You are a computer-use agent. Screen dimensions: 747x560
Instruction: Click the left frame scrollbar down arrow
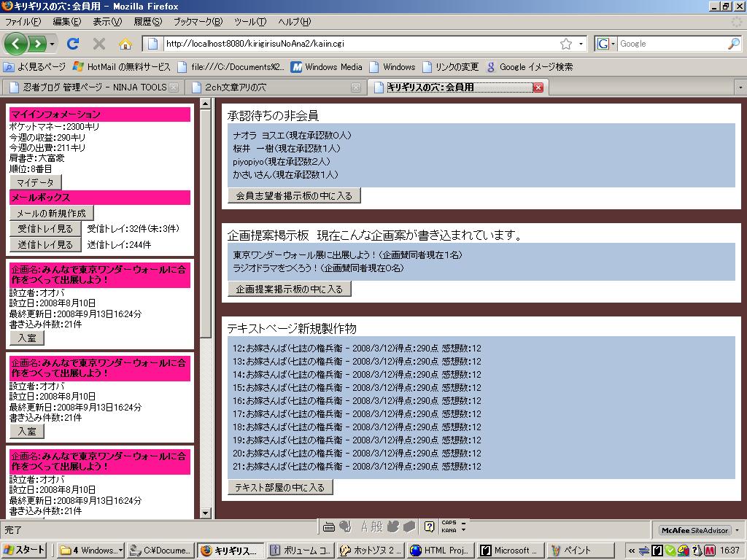205,513
